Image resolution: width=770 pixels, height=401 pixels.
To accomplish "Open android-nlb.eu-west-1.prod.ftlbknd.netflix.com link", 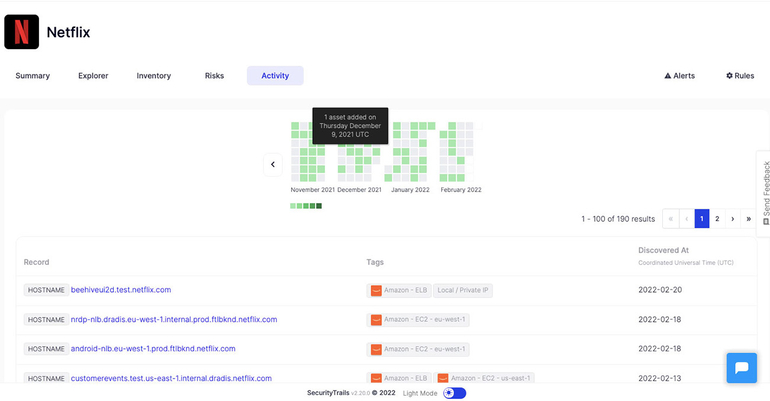I will (153, 349).
